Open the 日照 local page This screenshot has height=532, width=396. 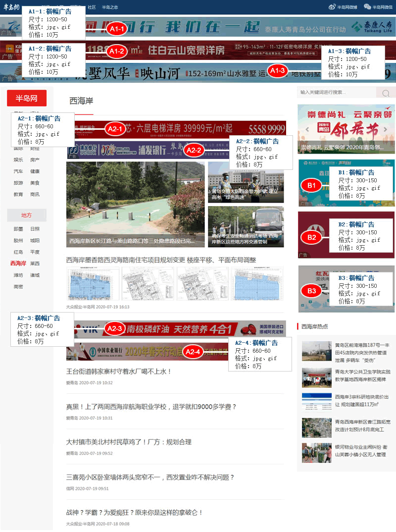tap(35, 229)
